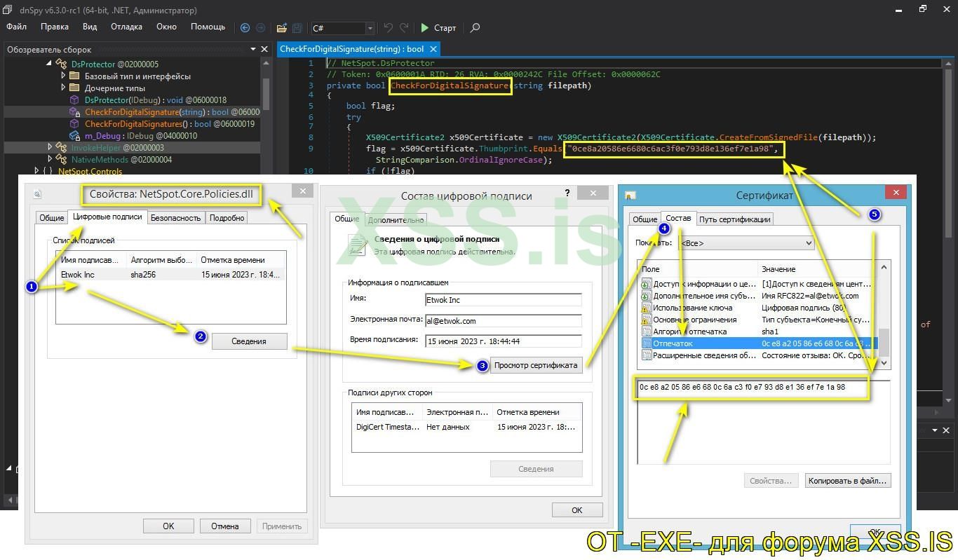Click the Копировать в файл button

(x=847, y=481)
